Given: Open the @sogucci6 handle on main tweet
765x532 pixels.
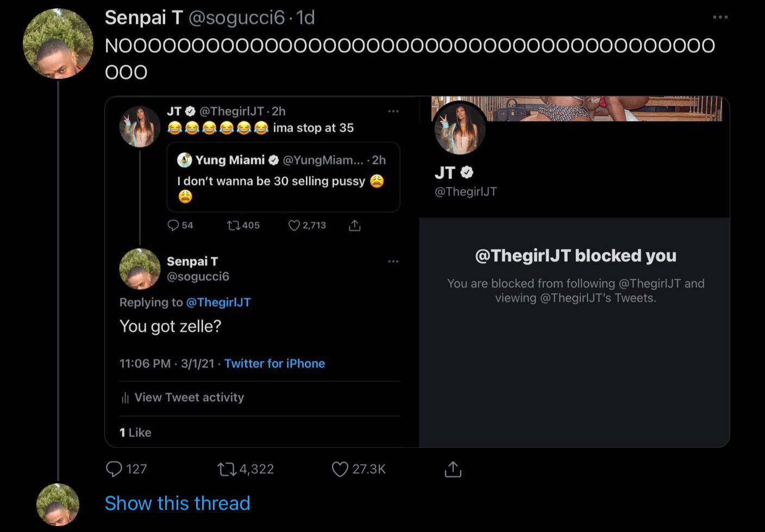Looking at the screenshot, I should coord(236,18).
